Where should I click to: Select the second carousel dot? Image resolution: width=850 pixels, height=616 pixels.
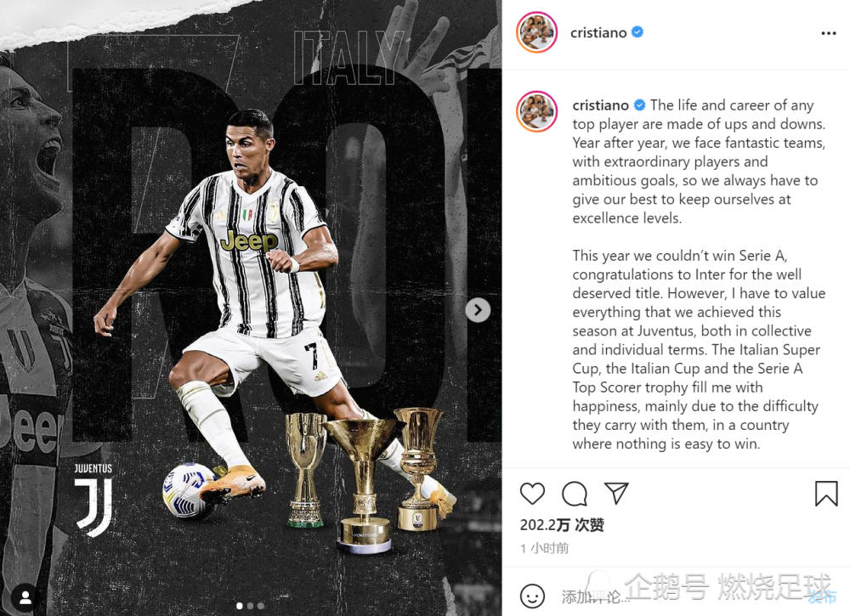(251, 606)
